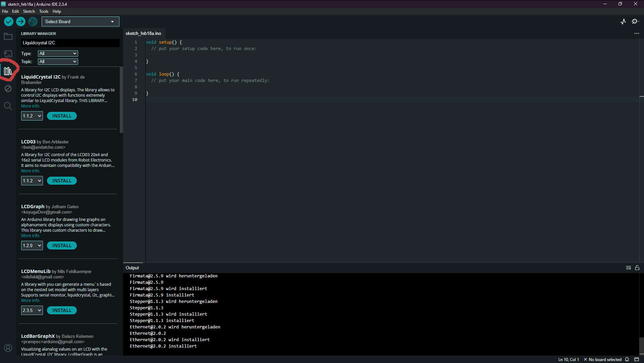Click line number 10 in gutter
This screenshot has height=363, width=644.
click(135, 100)
